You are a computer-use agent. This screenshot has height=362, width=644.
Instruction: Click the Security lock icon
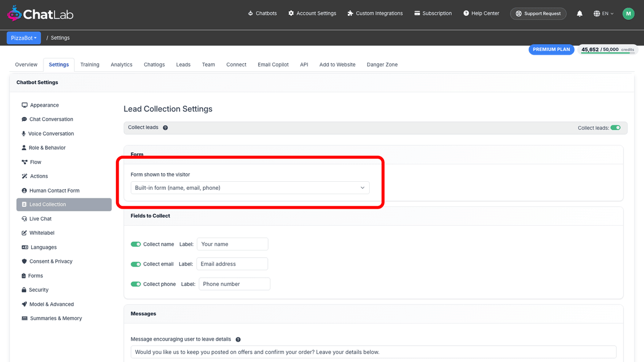(x=24, y=290)
